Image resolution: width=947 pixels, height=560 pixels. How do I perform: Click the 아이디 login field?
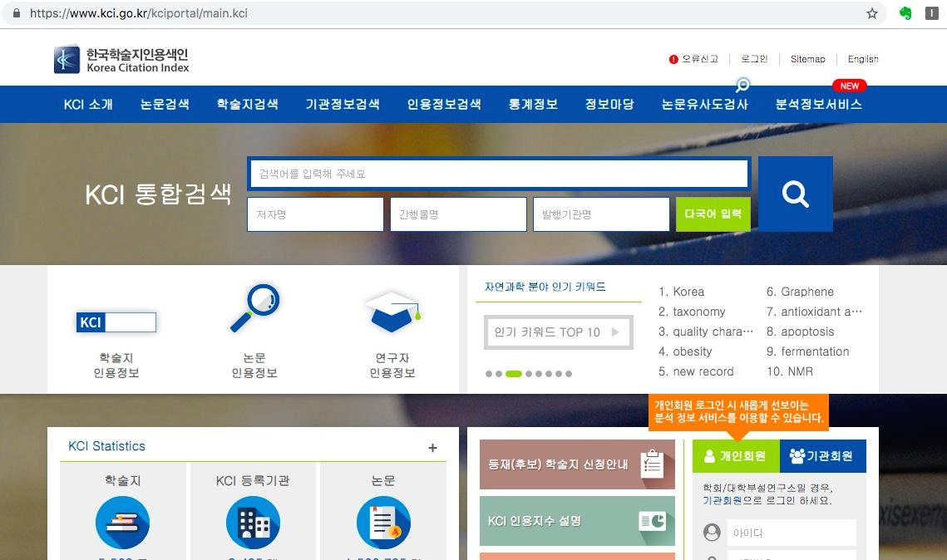pos(792,533)
